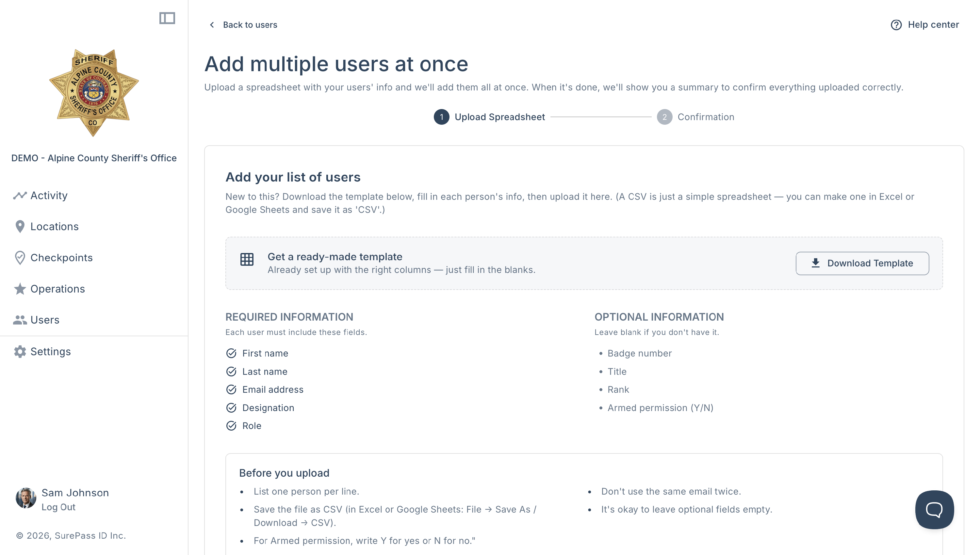Viewport: 980px width, 555px height.
Task: Click the back chevron arrow
Action: 212,25
